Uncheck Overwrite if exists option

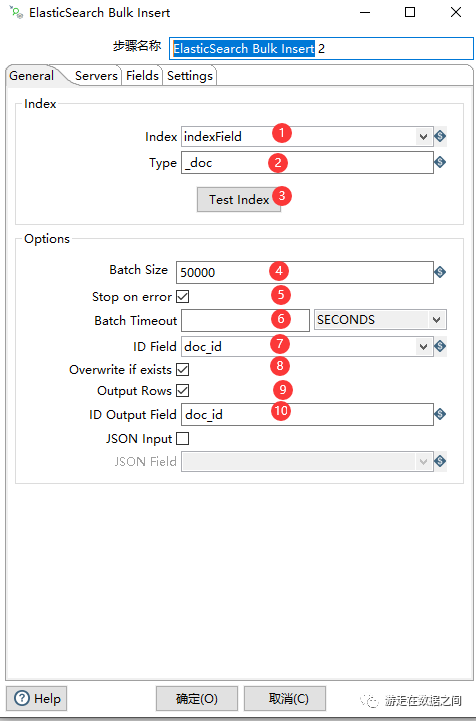click(x=183, y=369)
